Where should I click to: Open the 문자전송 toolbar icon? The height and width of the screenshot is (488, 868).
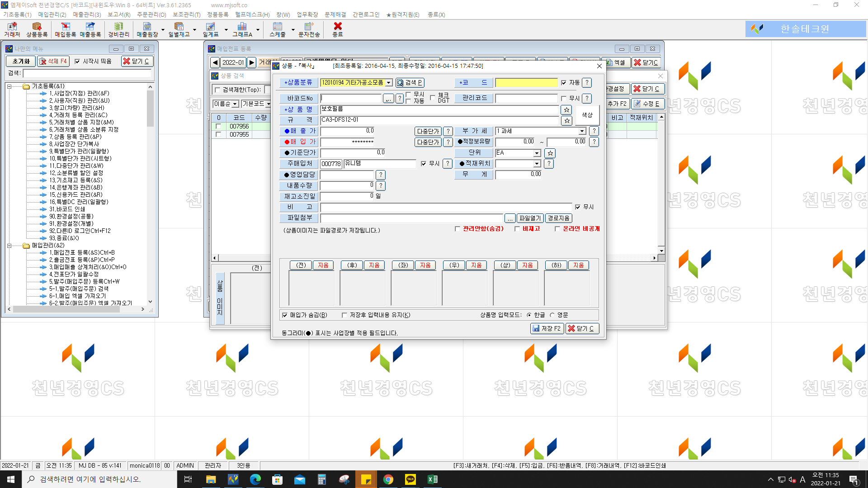coord(309,29)
